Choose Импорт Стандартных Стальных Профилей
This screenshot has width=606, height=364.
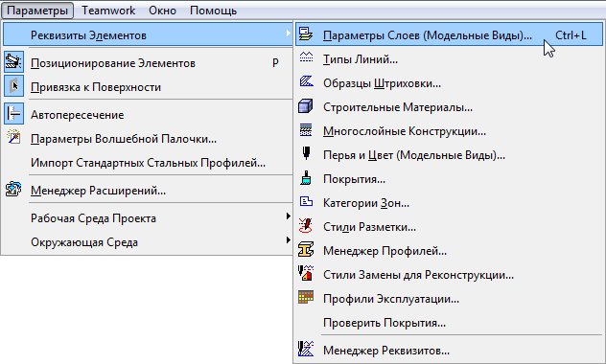click(148, 163)
